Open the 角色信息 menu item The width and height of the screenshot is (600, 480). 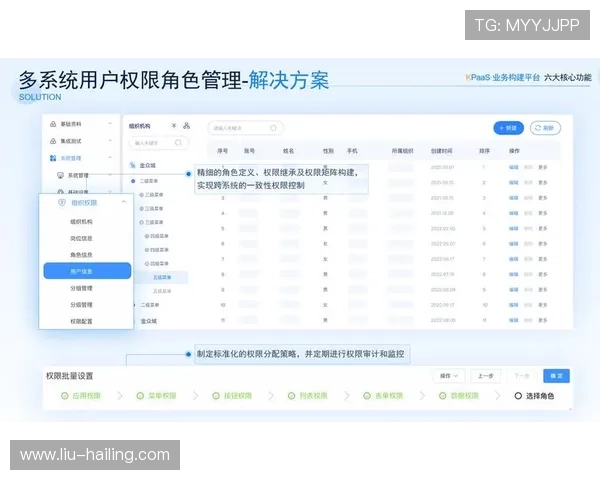coord(81,255)
